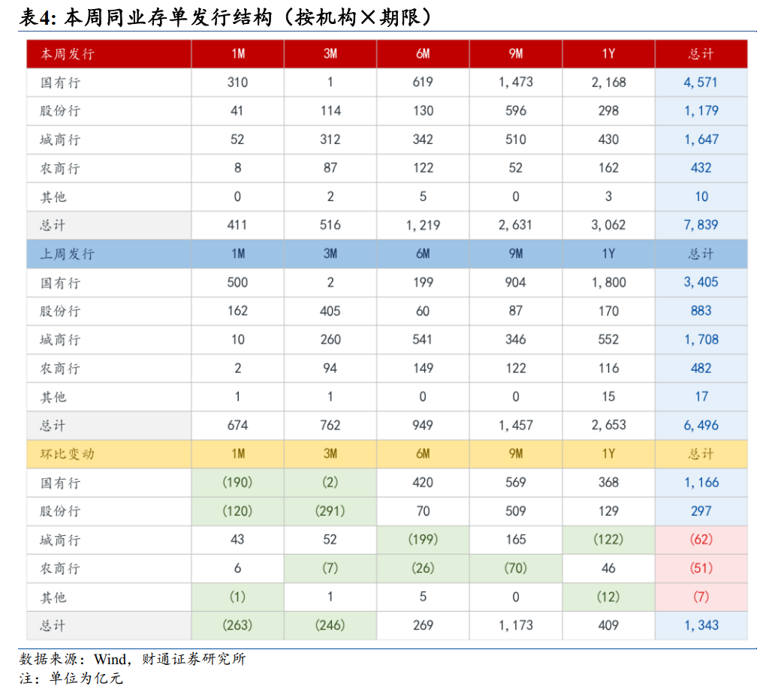784x692 pixels.
Task: Click the 总计 header in blue row
Action: point(701,254)
